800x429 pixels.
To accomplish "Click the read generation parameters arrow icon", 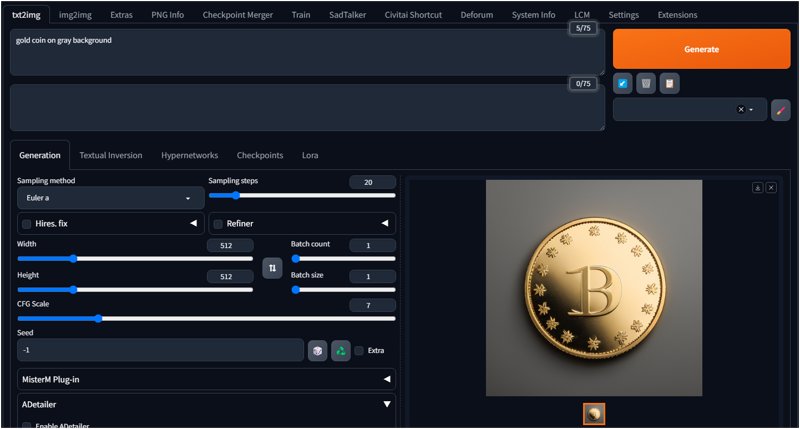I will pyautogui.click(x=623, y=84).
